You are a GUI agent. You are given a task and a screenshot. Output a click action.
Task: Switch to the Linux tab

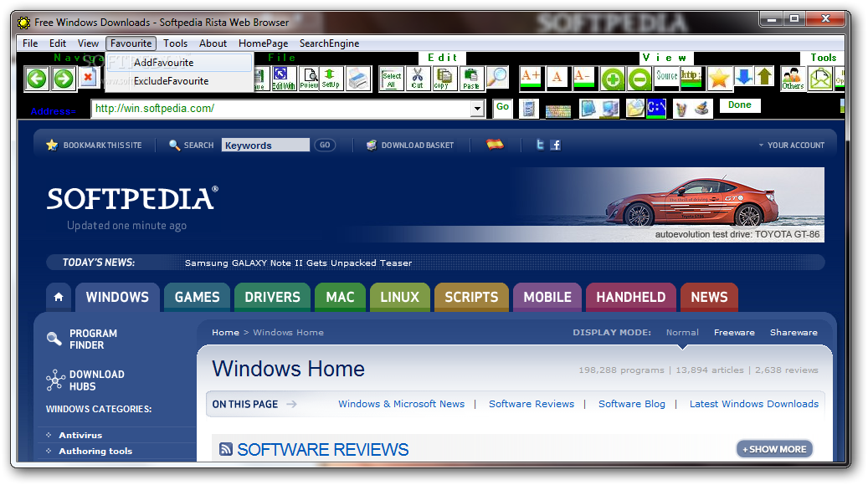pos(399,297)
